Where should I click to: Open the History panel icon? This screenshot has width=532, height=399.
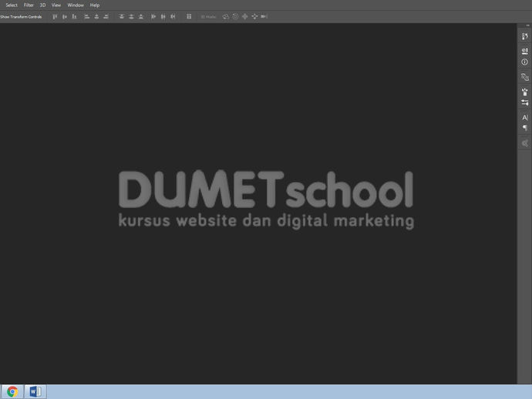pyautogui.click(x=525, y=36)
